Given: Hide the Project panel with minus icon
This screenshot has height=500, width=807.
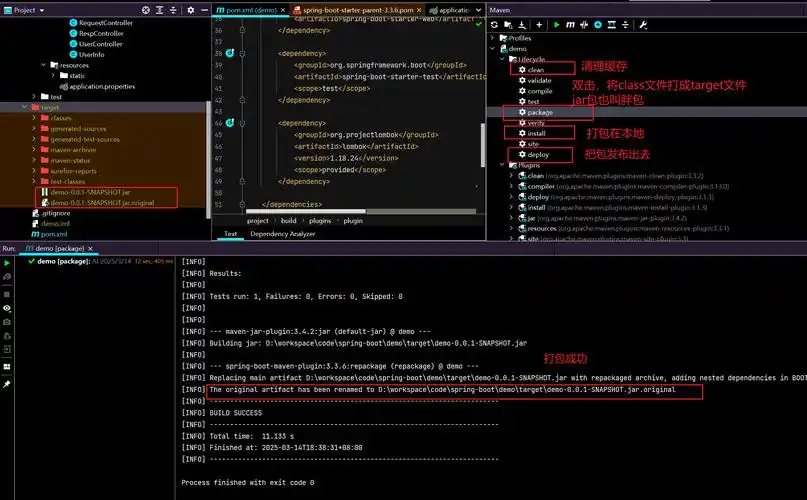Looking at the screenshot, I should (204, 10).
